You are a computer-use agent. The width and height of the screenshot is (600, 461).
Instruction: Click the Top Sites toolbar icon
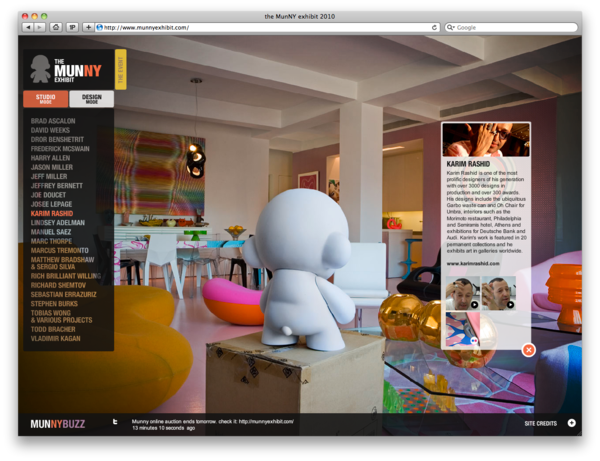tap(72, 28)
